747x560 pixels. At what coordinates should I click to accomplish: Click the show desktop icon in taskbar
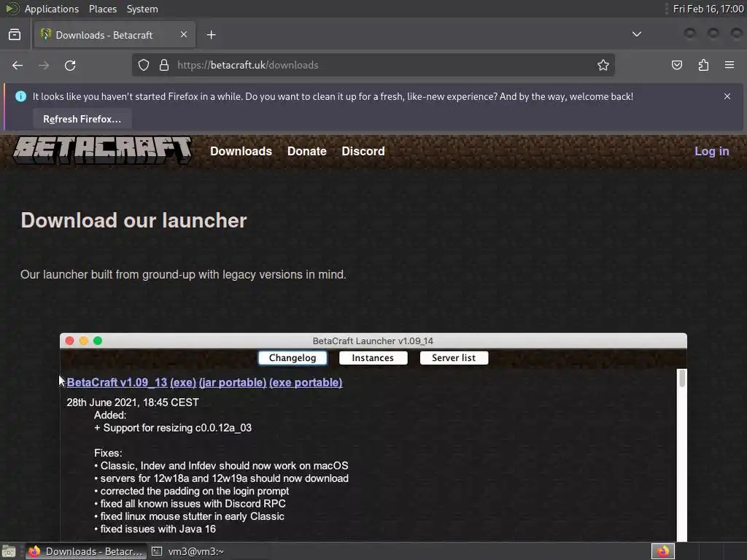pyautogui.click(x=9, y=551)
